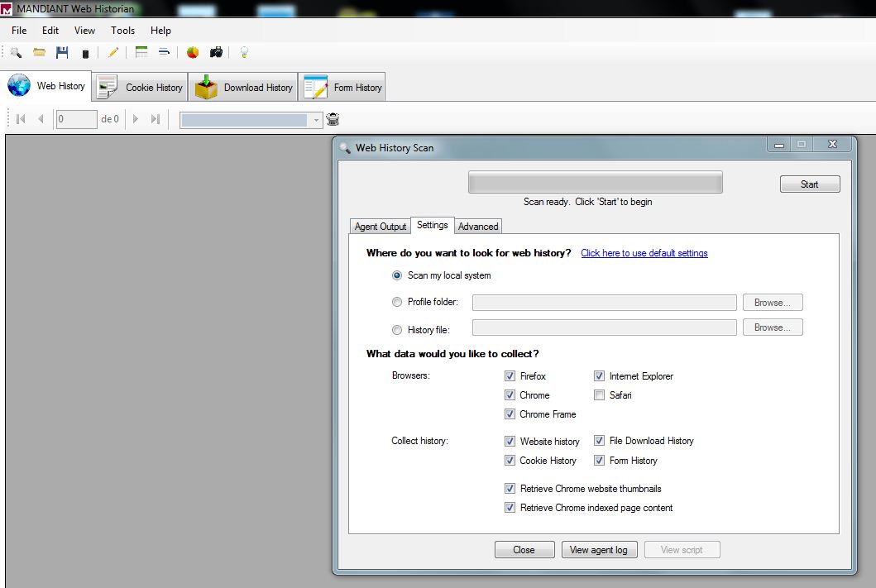Click magnifier icon in Web History Scan title
The height and width of the screenshot is (588, 876).
[345, 148]
